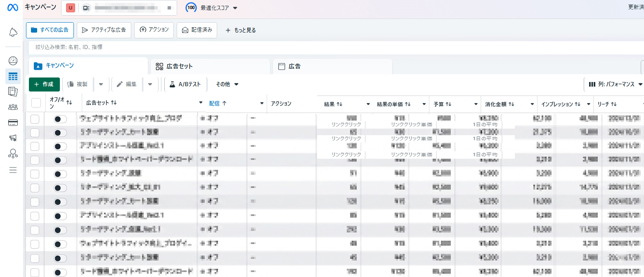Sort the 予算 column using its arrows
The image size is (644, 277).
(447, 104)
